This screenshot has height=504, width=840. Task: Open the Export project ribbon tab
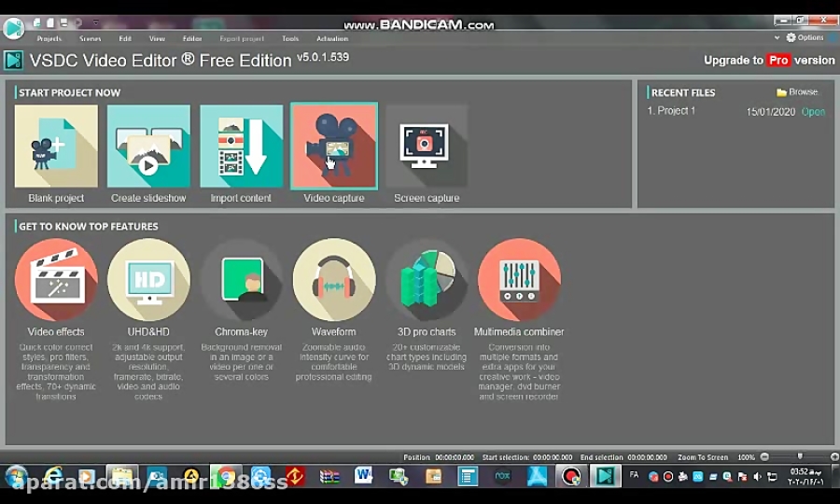(x=242, y=38)
